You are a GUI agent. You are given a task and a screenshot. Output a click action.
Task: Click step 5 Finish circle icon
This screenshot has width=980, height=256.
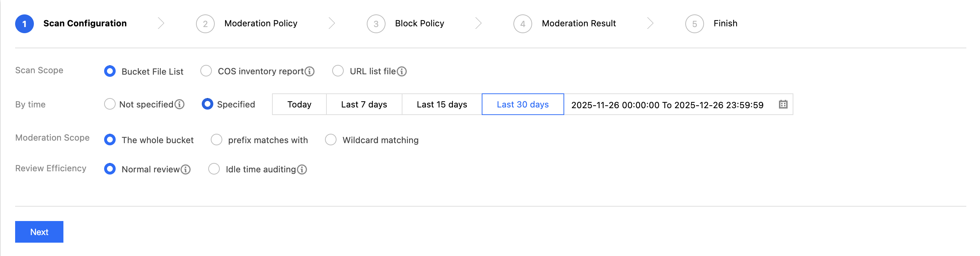[694, 24]
